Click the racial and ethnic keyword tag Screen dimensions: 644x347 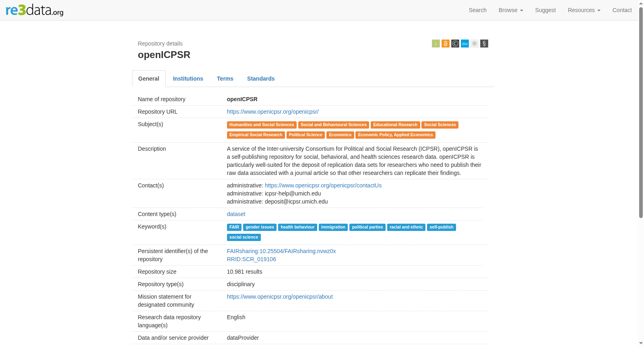(x=407, y=227)
